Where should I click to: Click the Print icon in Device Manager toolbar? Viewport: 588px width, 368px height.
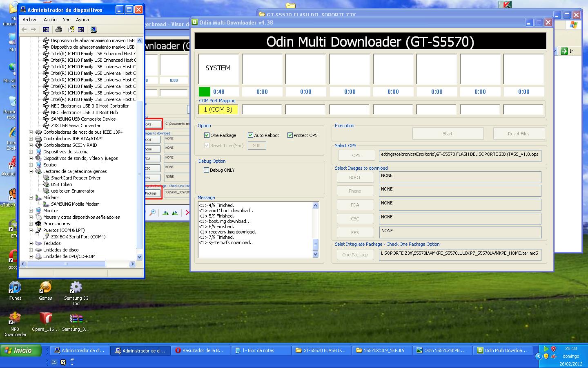point(59,29)
